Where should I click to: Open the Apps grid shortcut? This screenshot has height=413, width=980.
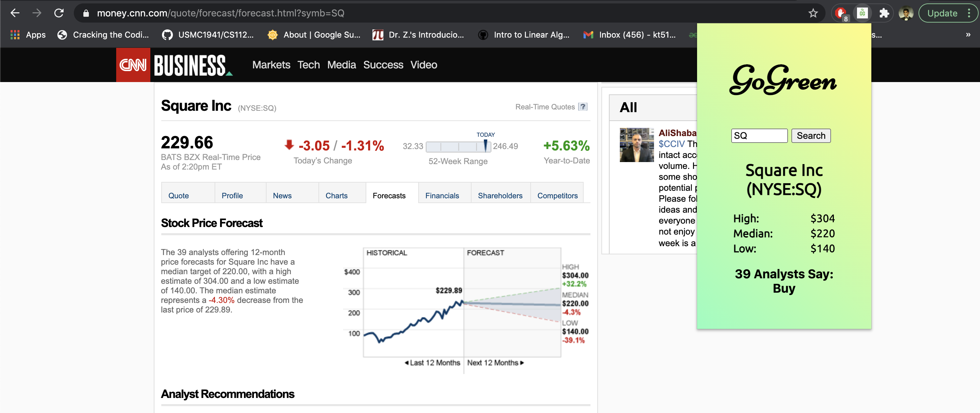click(x=15, y=35)
